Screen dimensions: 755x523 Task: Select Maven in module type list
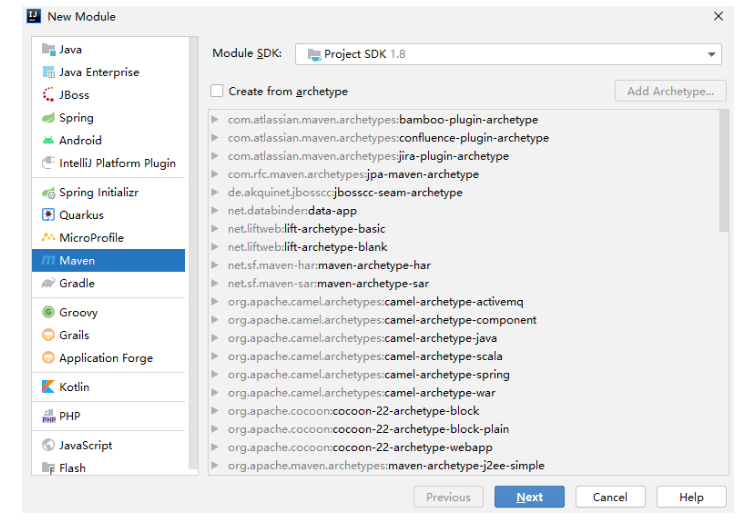click(77, 261)
